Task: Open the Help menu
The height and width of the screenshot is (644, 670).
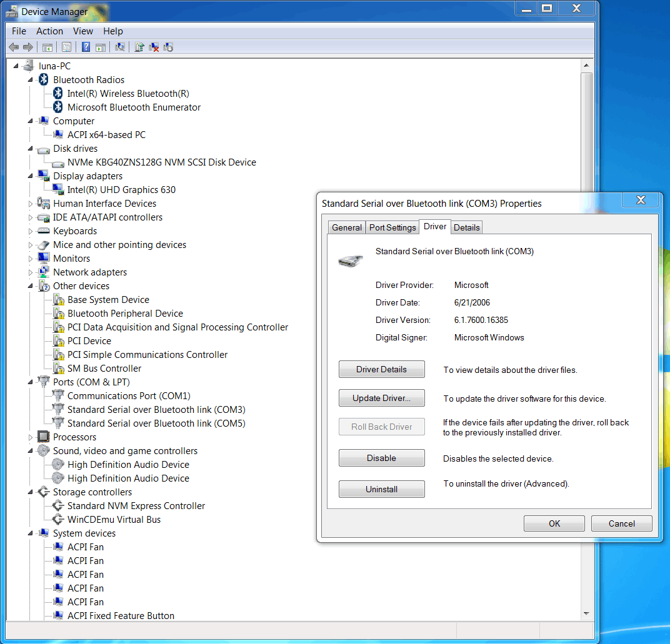Action: click(x=112, y=31)
